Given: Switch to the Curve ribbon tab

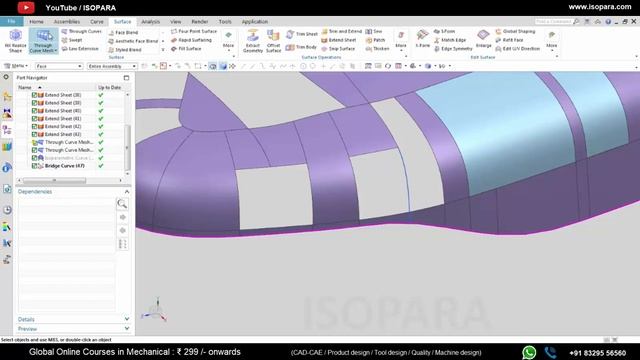Looking at the screenshot, I should (x=97, y=22).
